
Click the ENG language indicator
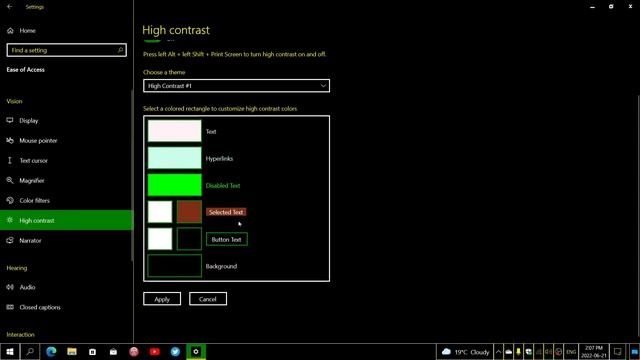click(x=571, y=351)
